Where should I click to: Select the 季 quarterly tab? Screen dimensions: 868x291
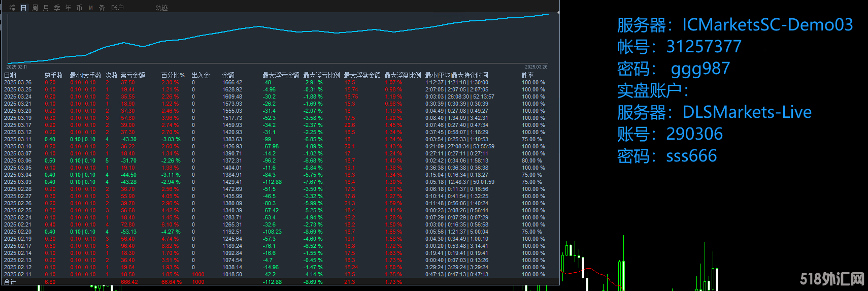tap(57, 8)
